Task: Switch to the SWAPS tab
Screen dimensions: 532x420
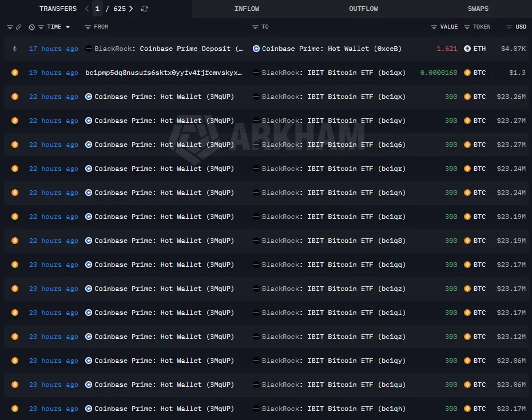Action: coord(478,9)
